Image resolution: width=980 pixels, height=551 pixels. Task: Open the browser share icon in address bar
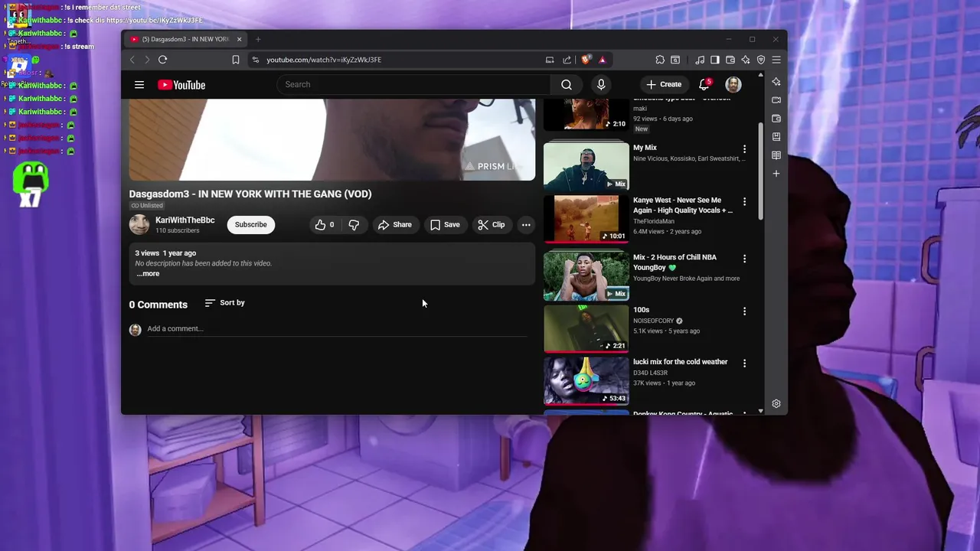pos(567,60)
